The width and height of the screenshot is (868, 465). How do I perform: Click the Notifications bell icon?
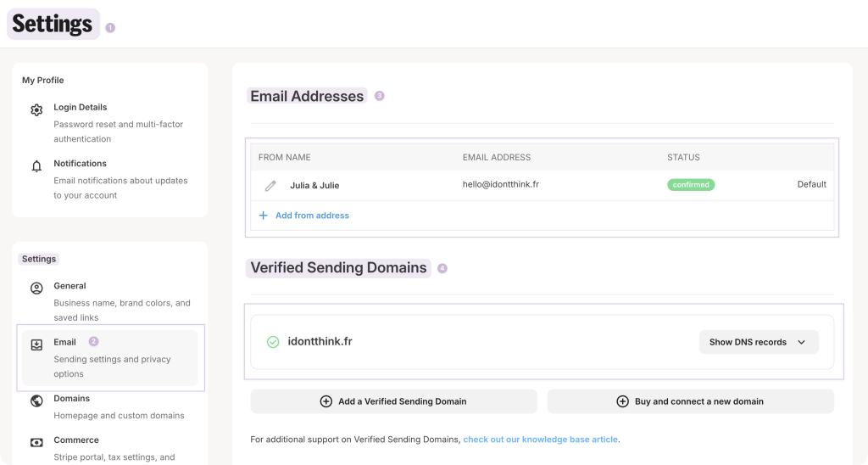coord(36,166)
